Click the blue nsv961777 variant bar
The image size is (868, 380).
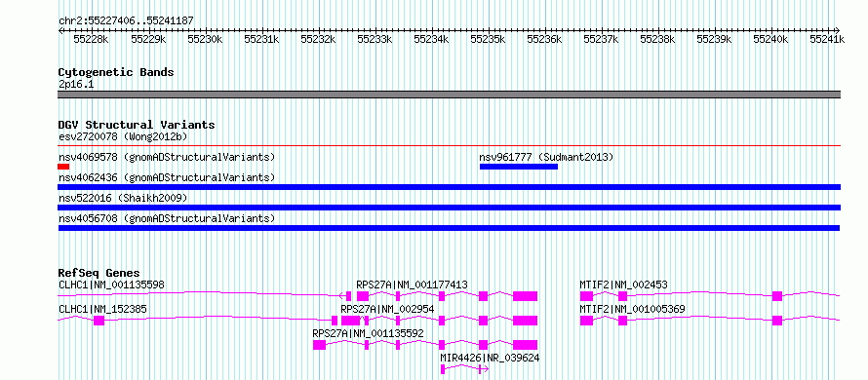(x=519, y=167)
